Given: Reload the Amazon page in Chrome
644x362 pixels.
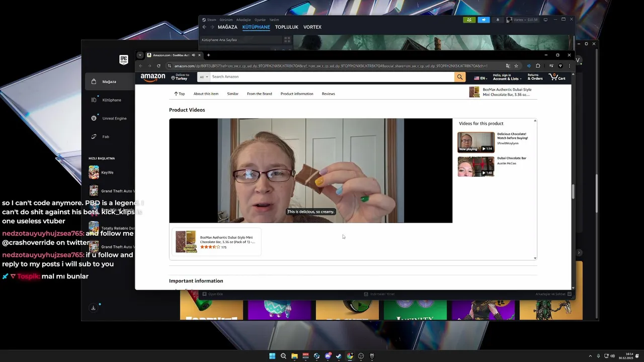Looking at the screenshot, I should (158, 66).
